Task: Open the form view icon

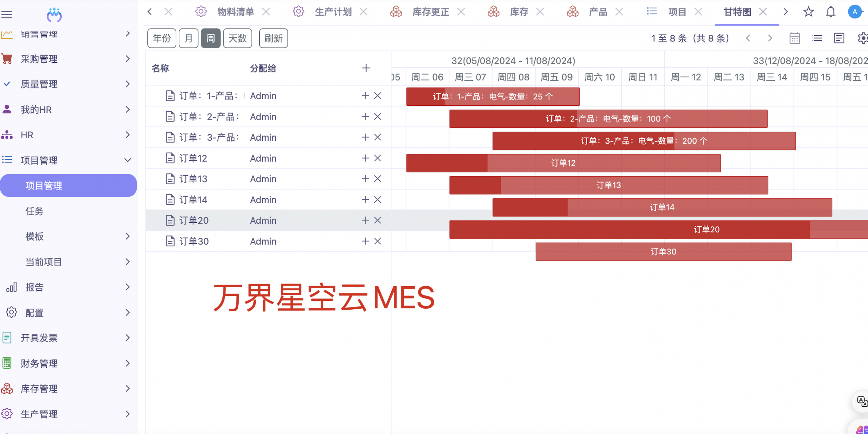Action: (839, 38)
